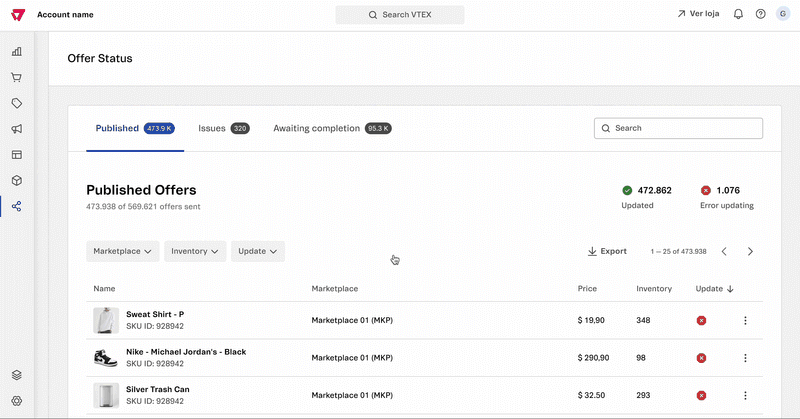Image resolution: width=800 pixels, height=419 pixels.
Task: Go to next page of offers
Action: point(750,251)
